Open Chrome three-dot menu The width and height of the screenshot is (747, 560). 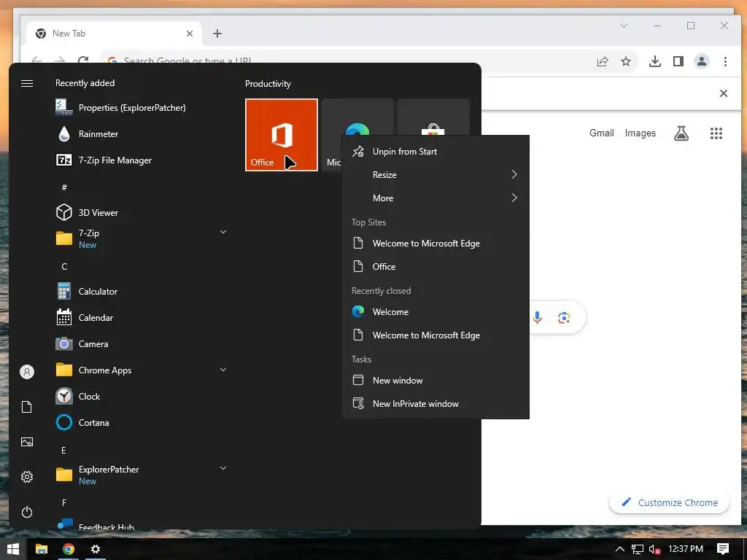click(725, 61)
